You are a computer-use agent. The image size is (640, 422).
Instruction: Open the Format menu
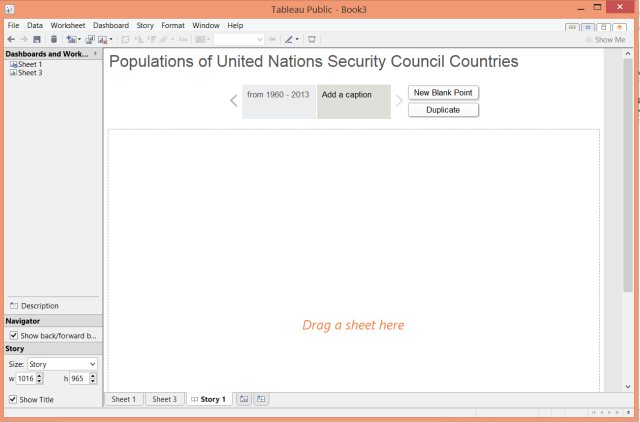(x=173, y=25)
